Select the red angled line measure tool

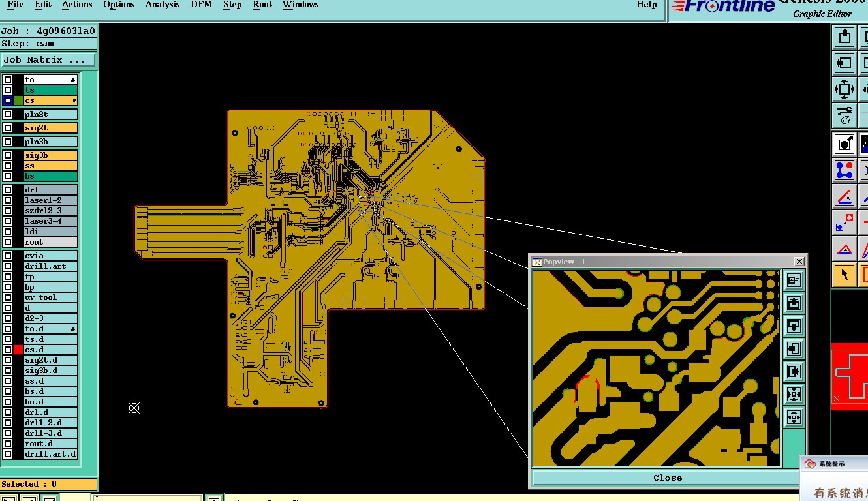[x=845, y=196]
